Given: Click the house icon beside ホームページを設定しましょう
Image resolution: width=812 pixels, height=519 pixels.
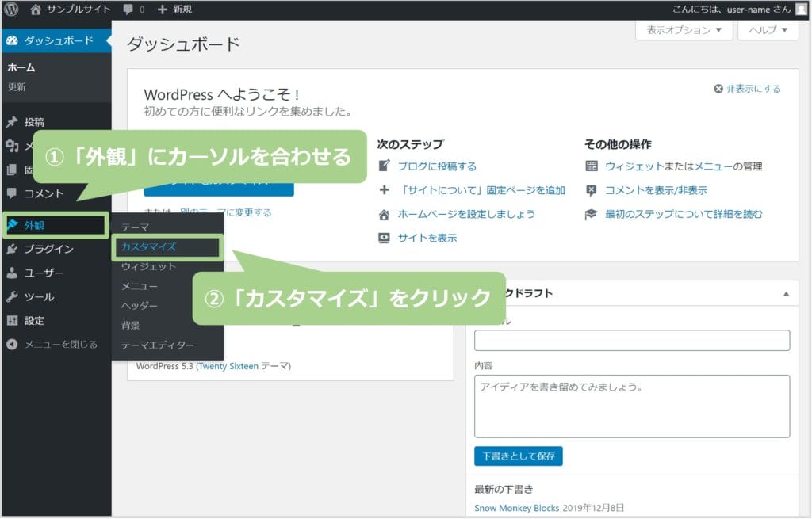Looking at the screenshot, I should (x=384, y=214).
